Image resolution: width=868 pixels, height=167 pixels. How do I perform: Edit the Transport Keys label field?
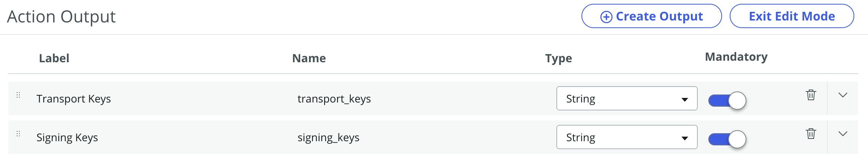74,99
